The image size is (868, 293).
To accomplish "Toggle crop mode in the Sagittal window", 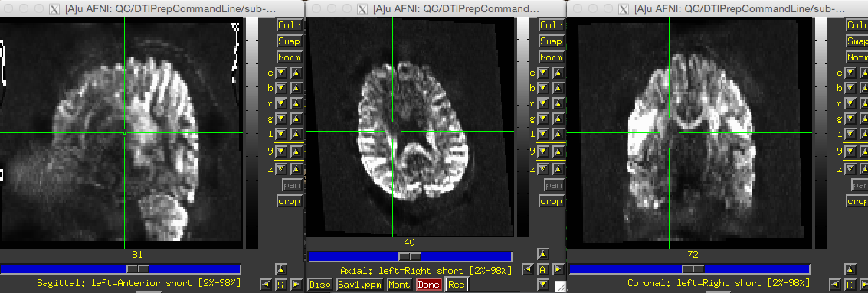I will [289, 201].
